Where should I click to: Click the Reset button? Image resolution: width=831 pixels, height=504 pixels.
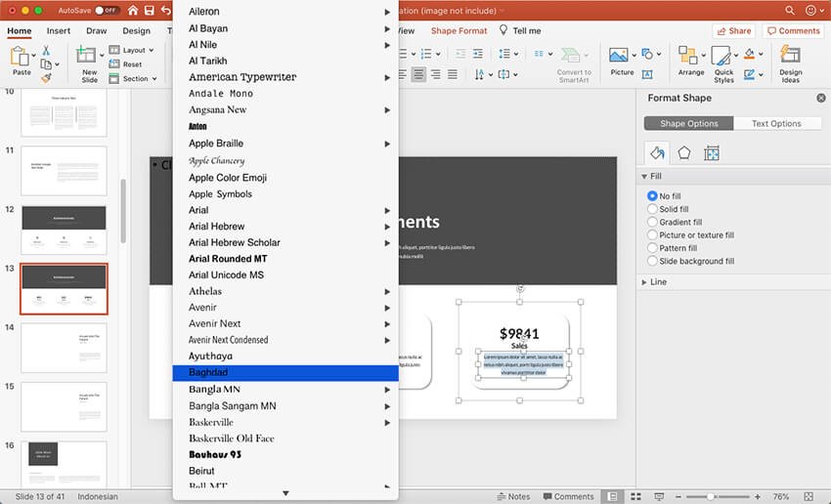click(x=125, y=64)
